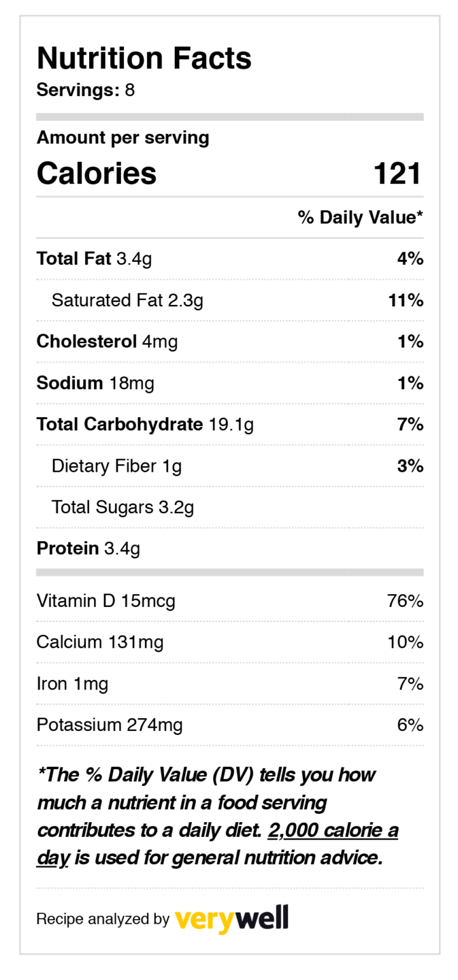The image size is (458, 980).
Task: Open the "2,000 calorie a day" link
Action: click(x=333, y=831)
